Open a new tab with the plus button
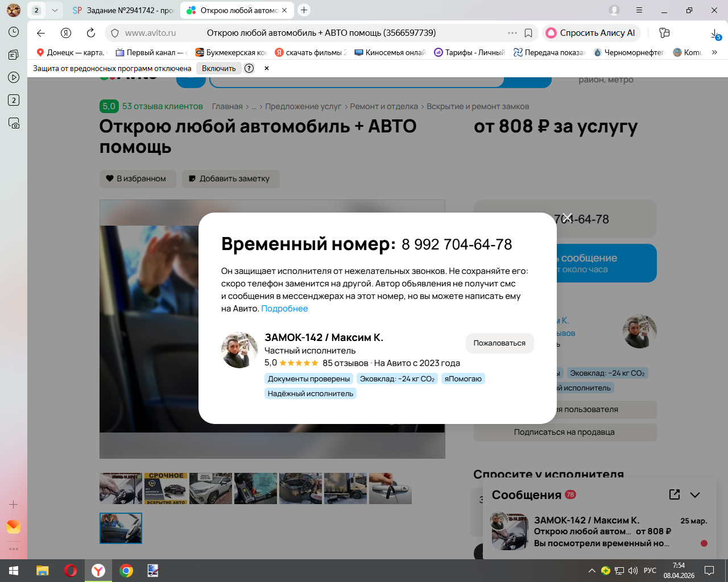The width and height of the screenshot is (728, 582). [x=304, y=10]
